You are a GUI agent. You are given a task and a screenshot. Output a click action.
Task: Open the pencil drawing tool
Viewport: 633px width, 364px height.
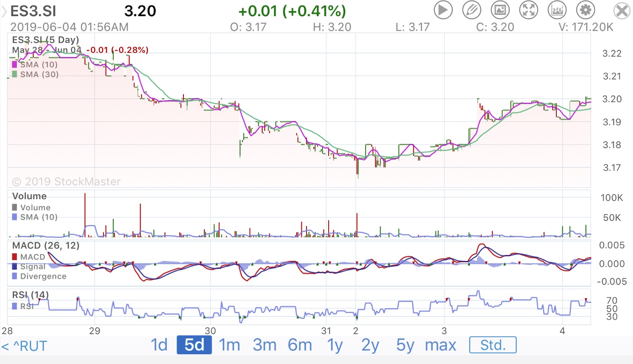(x=472, y=10)
